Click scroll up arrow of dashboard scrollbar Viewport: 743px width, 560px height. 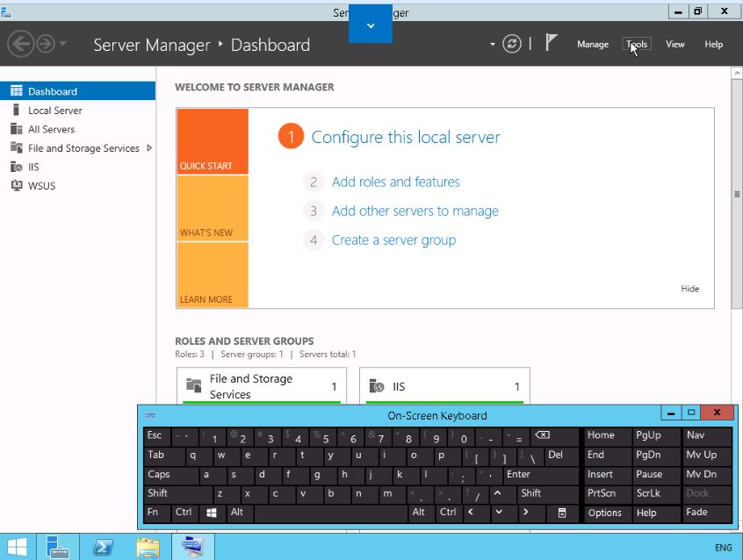coord(737,73)
